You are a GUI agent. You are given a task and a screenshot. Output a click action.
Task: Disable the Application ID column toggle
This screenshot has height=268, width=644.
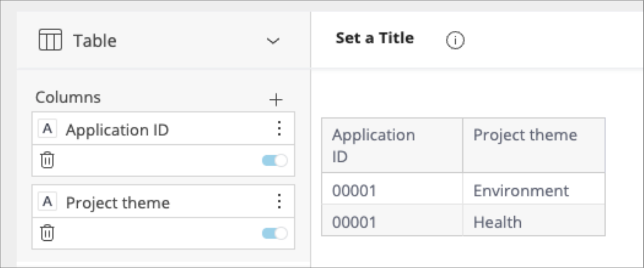(x=275, y=161)
